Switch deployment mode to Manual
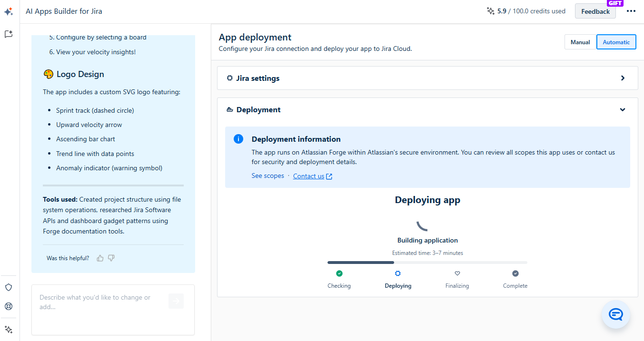 pos(580,42)
